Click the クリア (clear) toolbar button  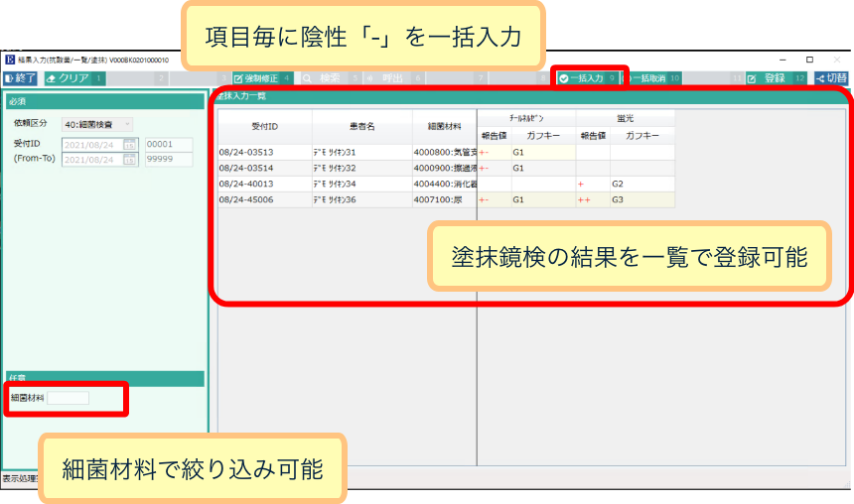click(x=71, y=77)
